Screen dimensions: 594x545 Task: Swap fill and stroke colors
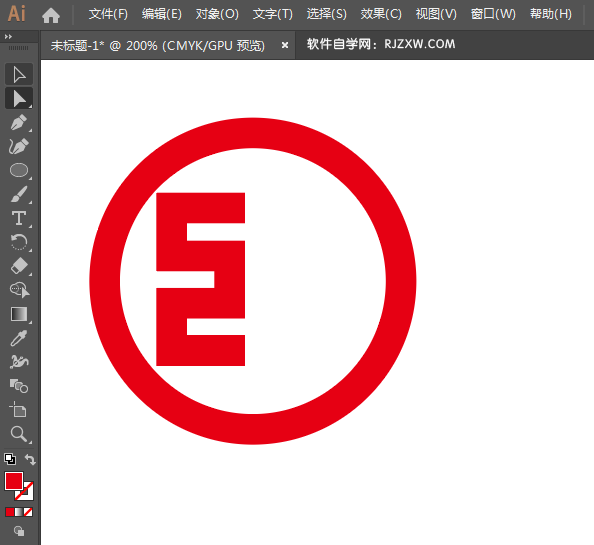pyautogui.click(x=30, y=459)
